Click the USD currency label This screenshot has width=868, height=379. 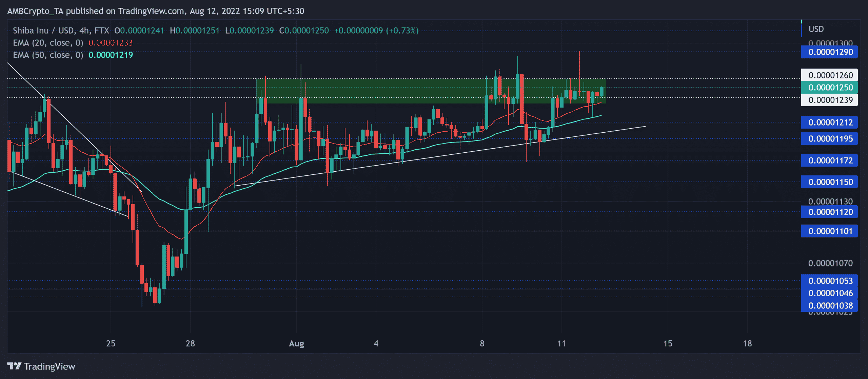pos(816,29)
